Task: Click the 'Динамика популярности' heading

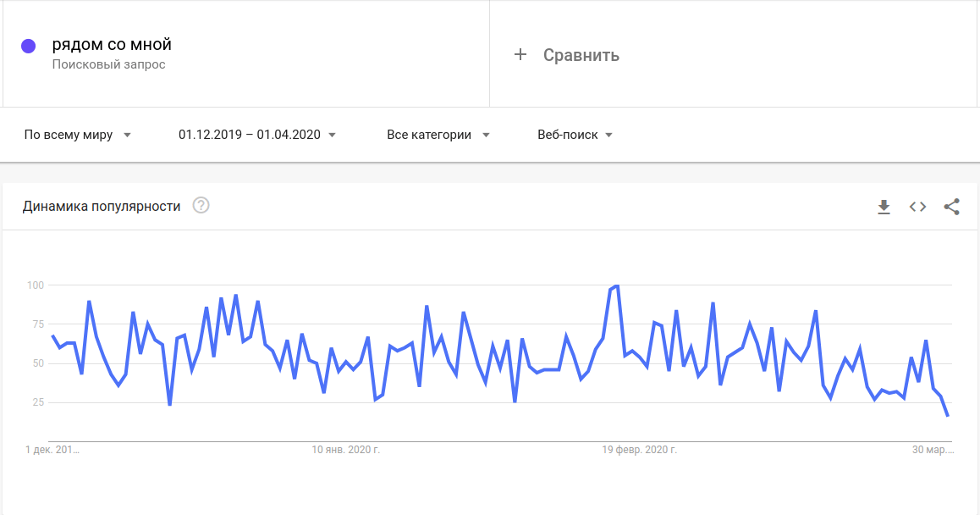Action: (x=102, y=206)
